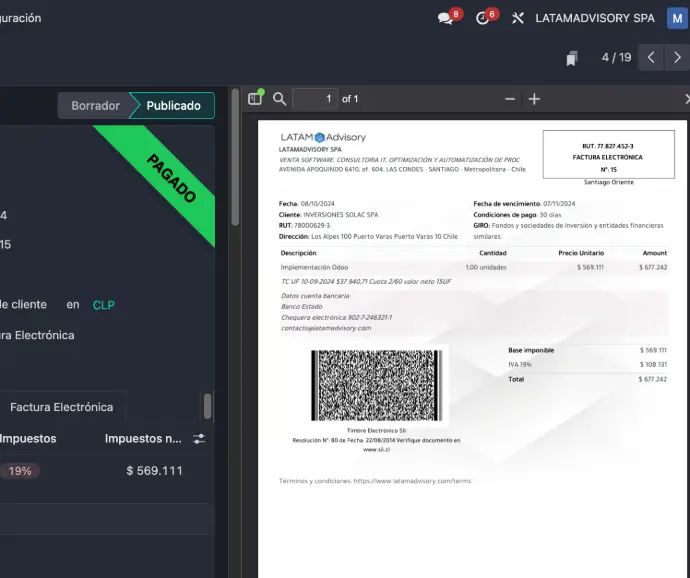Click the IVA 19% row label

tap(520, 364)
